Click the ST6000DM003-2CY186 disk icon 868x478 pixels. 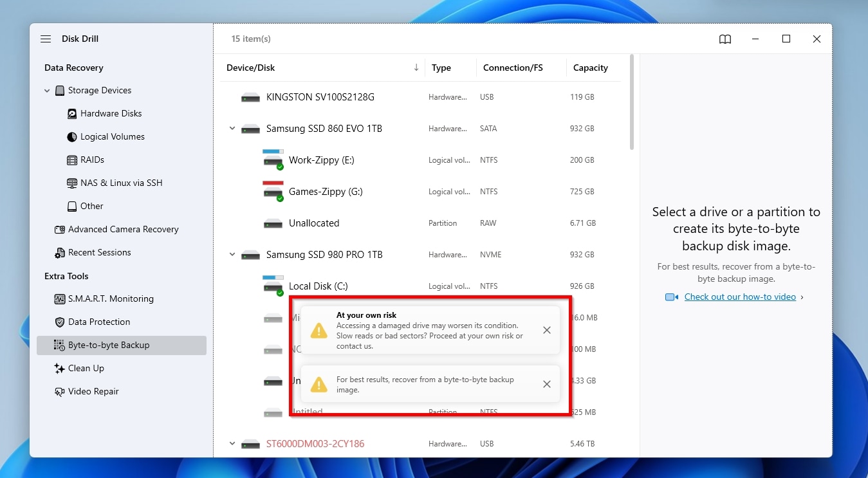point(250,445)
